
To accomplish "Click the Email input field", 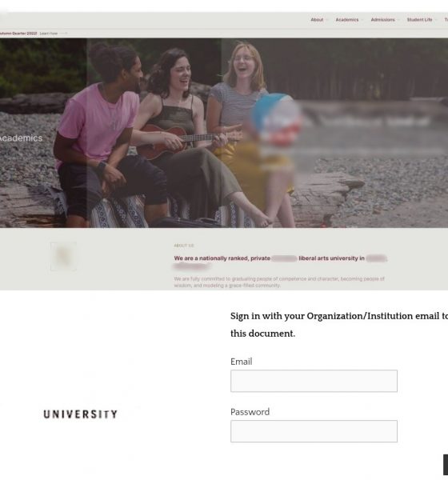I will click(x=314, y=381).
